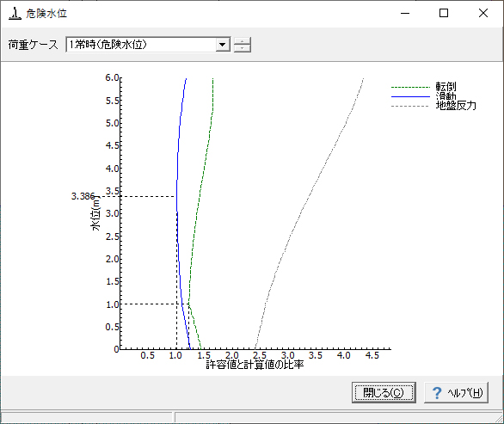Viewport: 504px width, 424px height.
Task: Click the resize grip at window corner
Action: click(x=499, y=419)
